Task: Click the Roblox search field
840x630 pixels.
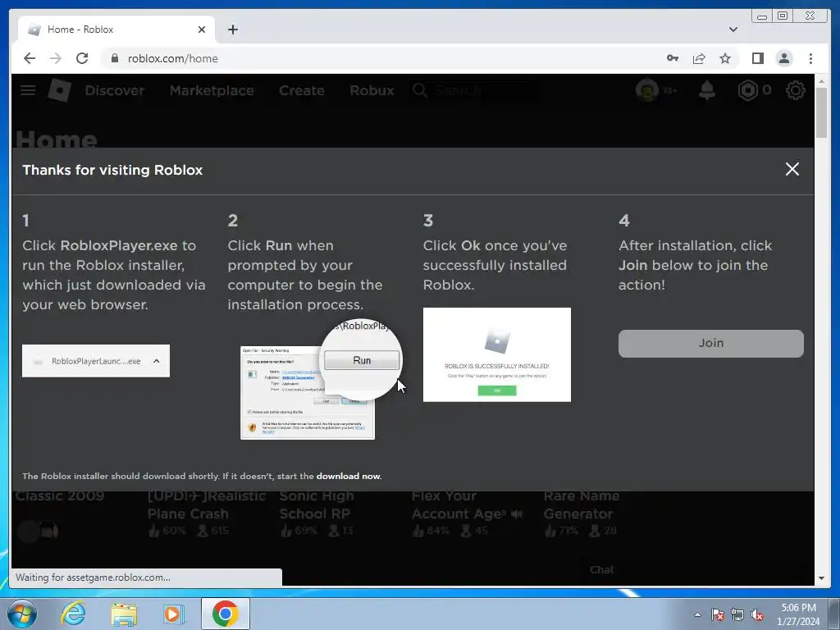Action: pos(473,90)
